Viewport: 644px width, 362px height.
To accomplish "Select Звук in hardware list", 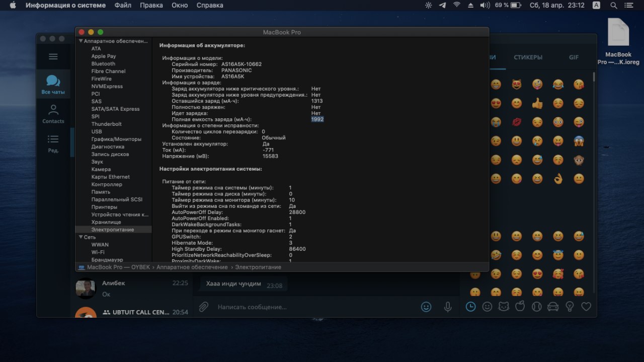I will [97, 162].
